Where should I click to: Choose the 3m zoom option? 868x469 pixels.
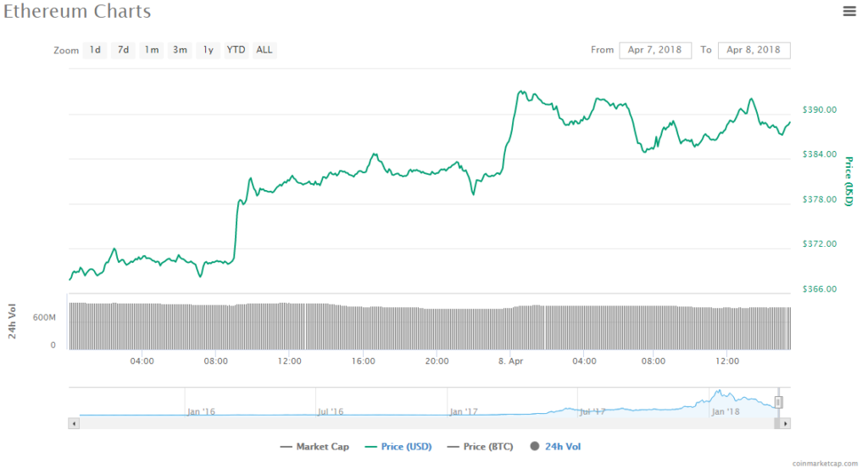click(180, 50)
